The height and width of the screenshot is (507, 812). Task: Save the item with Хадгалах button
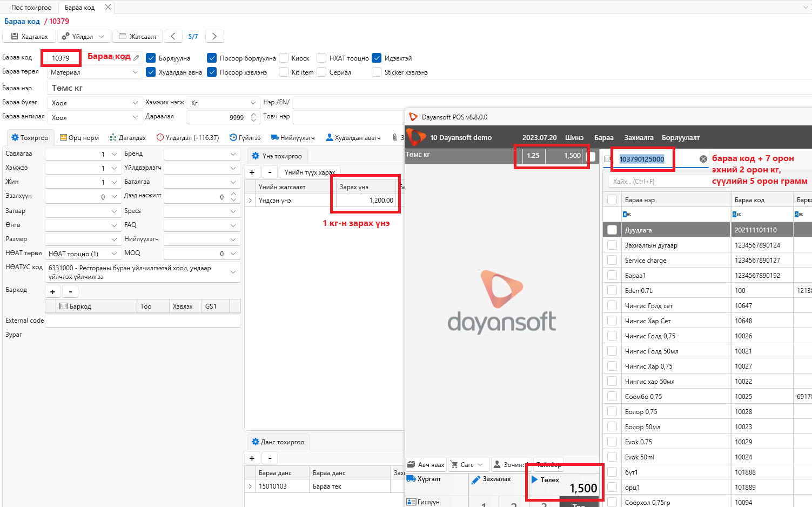pyautogui.click(x=29, y=36)
